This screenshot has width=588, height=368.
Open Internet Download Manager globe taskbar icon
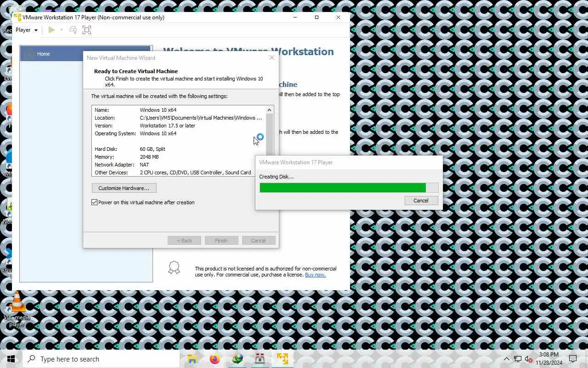pyautogui.click(x=237, y=359)
